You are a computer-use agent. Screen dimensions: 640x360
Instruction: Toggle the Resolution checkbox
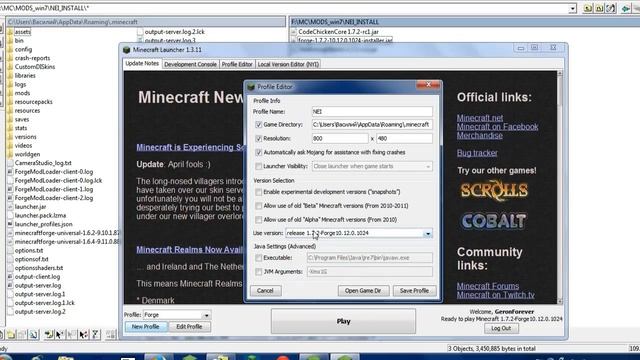tap(258, 138)
